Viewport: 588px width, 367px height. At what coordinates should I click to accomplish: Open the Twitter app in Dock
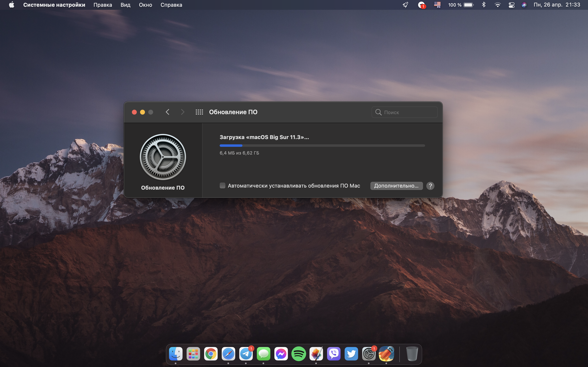(x=351, y=354)
